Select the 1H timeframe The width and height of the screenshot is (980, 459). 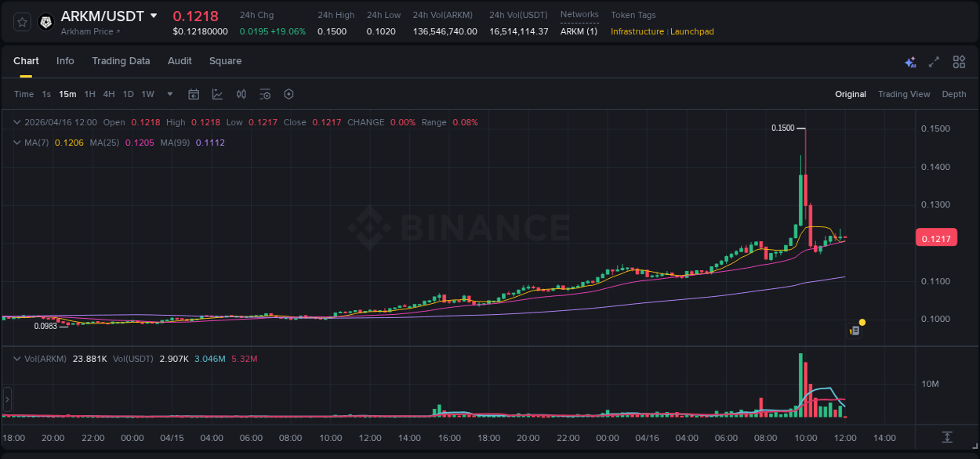tap(89, 94)
